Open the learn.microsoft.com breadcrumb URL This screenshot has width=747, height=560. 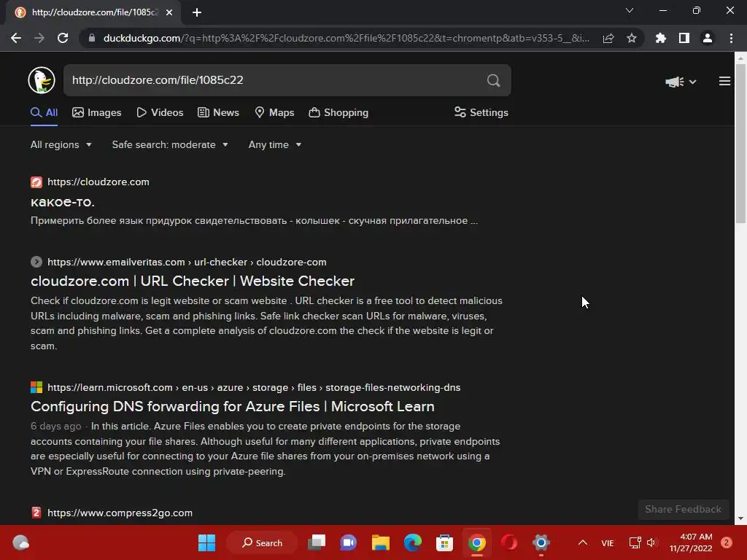click(x=254, y=388)
